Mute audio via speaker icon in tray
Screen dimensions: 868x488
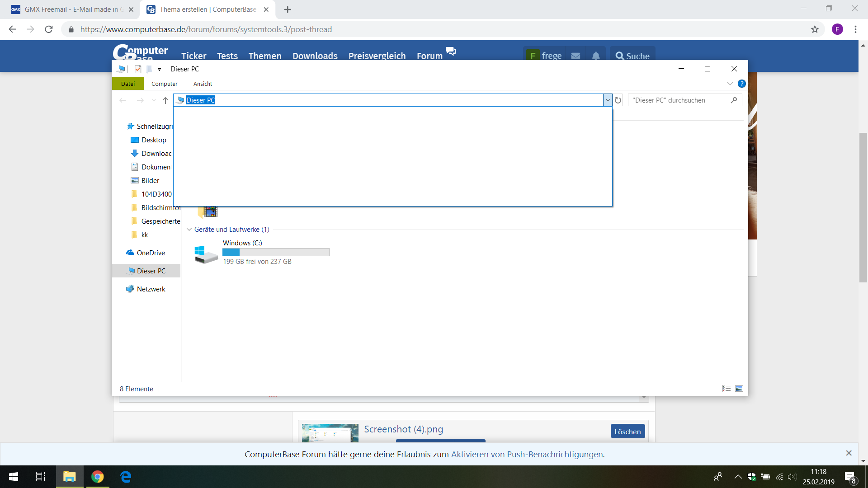[793, 477]
